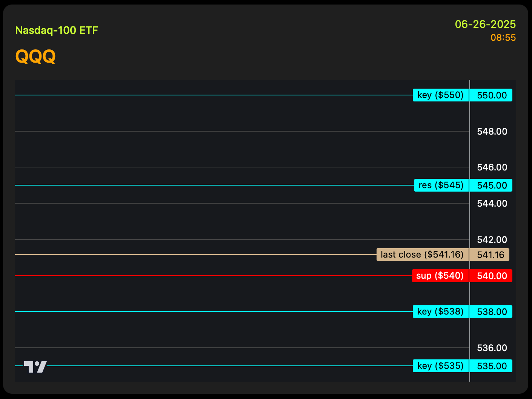Select the key ($550) level label
This screenshot has height=399, width=532.
coord(440,95)
